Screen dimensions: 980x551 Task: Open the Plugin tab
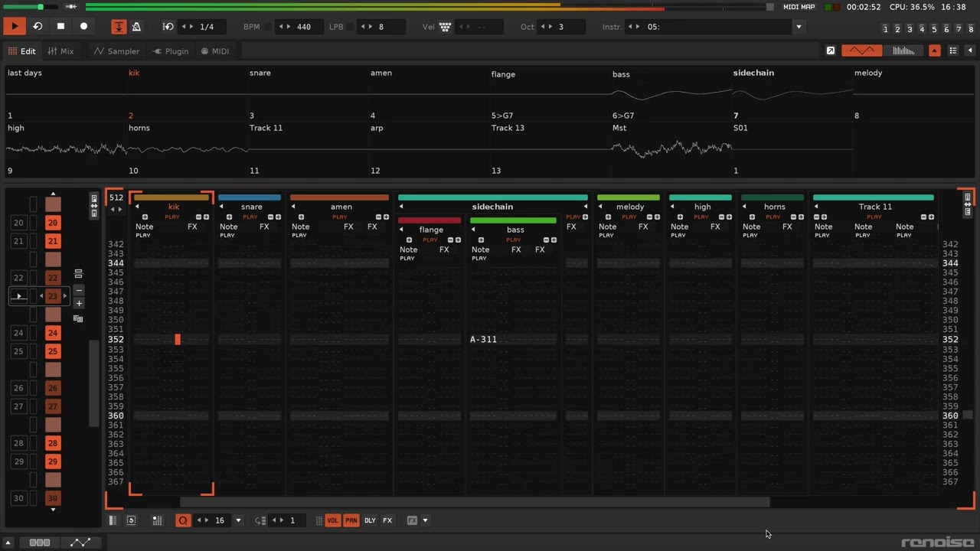(170, 51)
